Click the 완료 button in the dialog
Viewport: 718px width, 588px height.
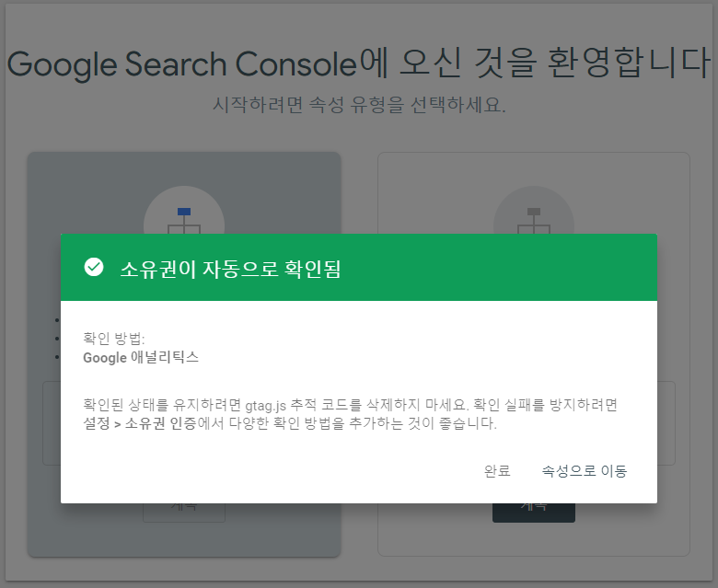(x=497, y=470)
